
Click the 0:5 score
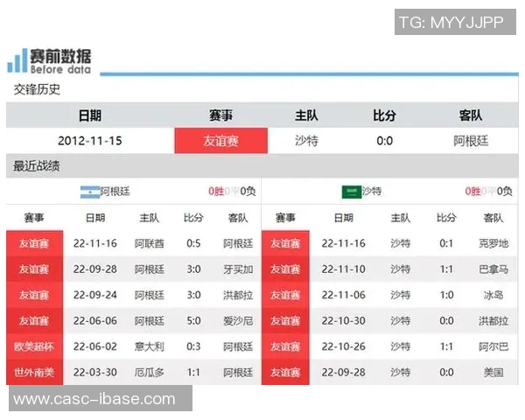point(193,243)
